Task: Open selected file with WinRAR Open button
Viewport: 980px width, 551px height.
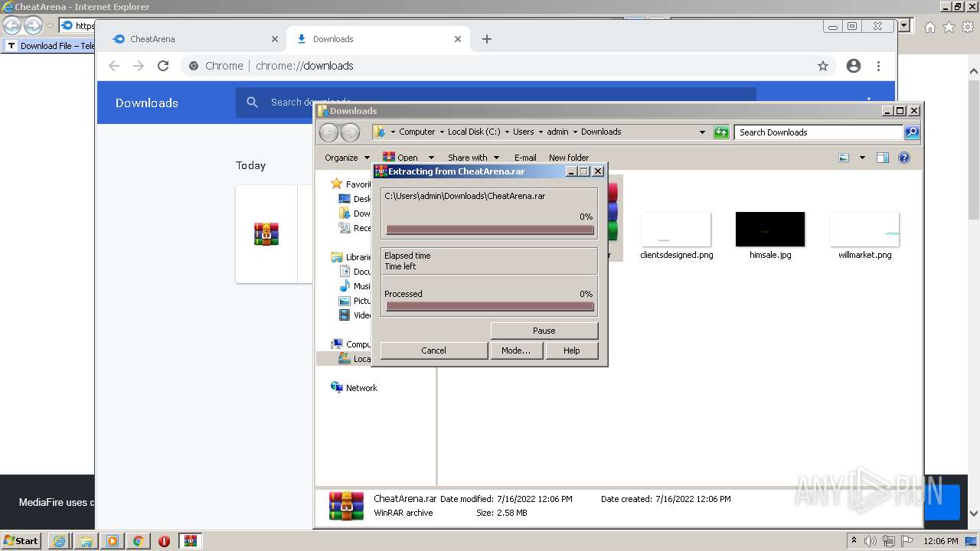Action: coord(400,158)
